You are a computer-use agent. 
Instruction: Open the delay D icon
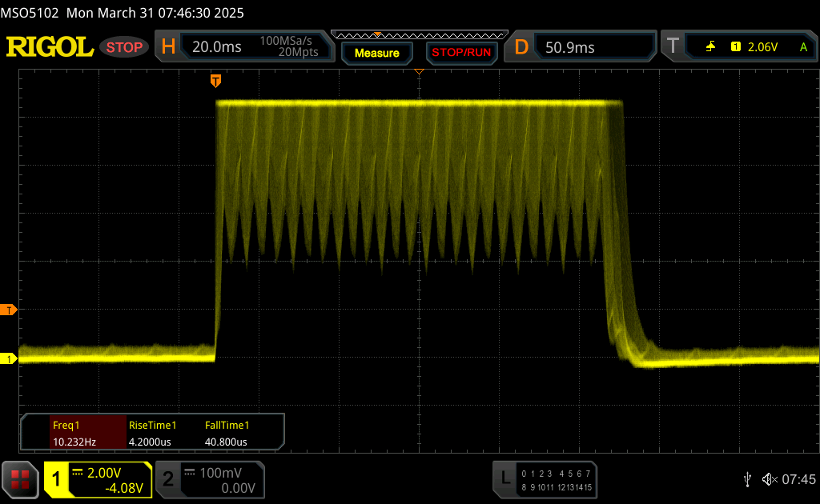521,47
